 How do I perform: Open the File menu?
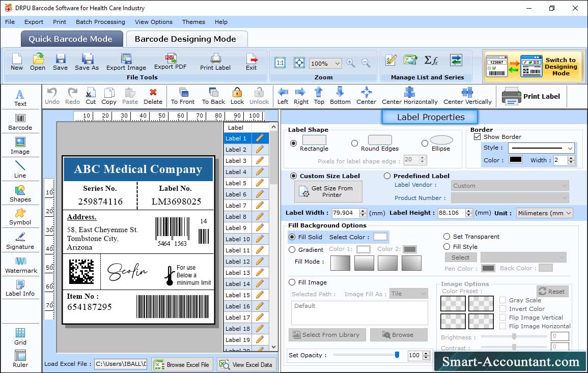[10, 22]
